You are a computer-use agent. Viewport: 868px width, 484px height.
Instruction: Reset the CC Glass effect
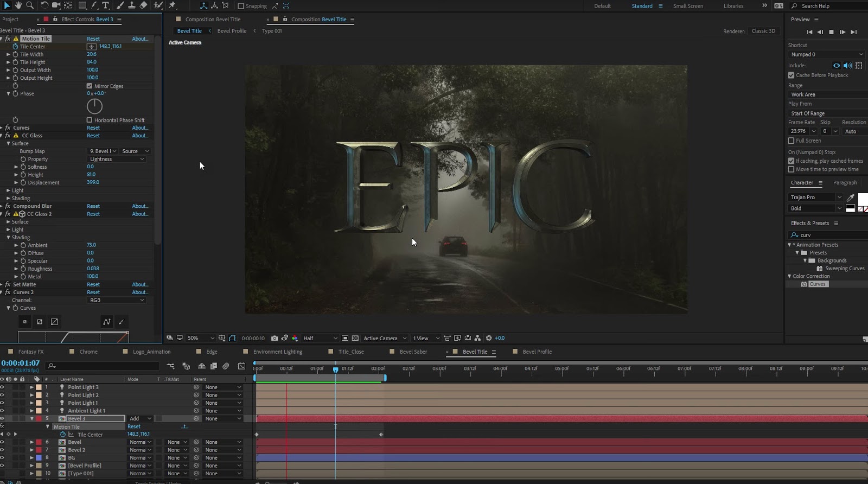coord(93,136)
